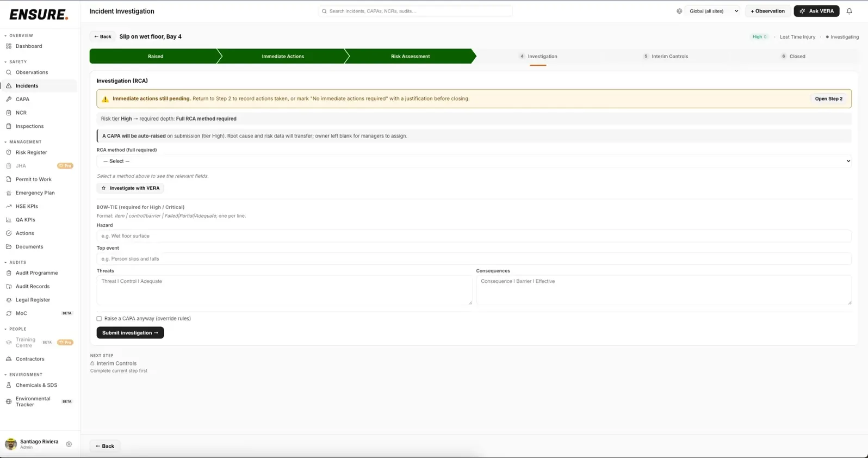This screenshot has width=868, height=458.
Task: Tick the Raise a CAPA anyway checkbox
Action: [x=99, y=319]
